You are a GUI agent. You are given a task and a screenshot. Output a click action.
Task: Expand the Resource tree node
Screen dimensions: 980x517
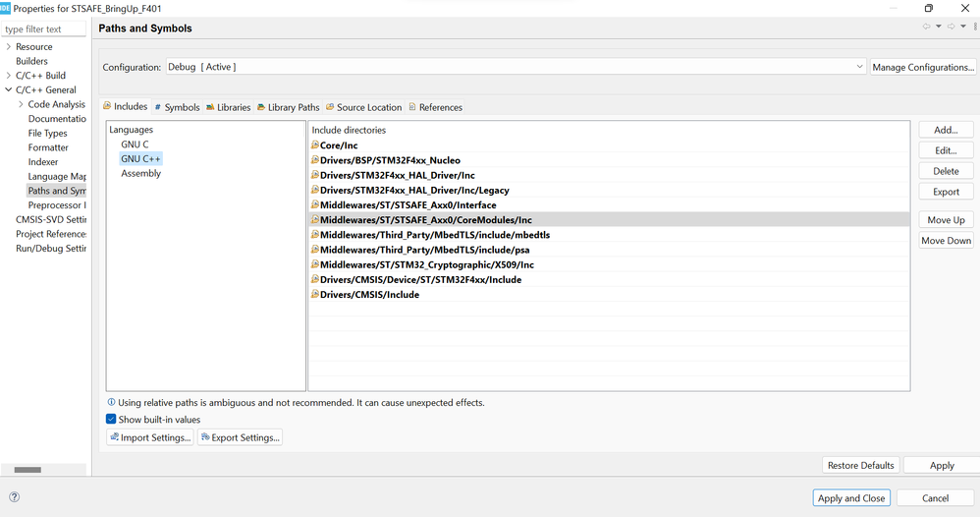click(x=8, y=46)
